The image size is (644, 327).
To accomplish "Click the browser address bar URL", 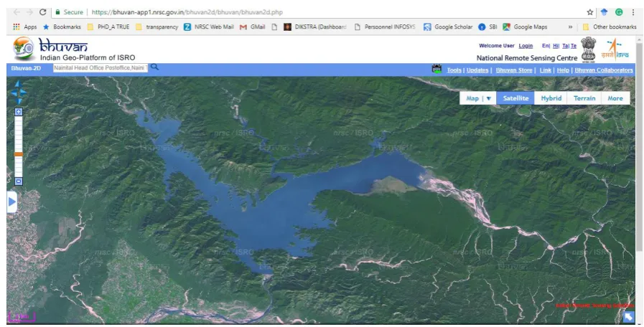I will pyautogui.click(x=187, y=12).
